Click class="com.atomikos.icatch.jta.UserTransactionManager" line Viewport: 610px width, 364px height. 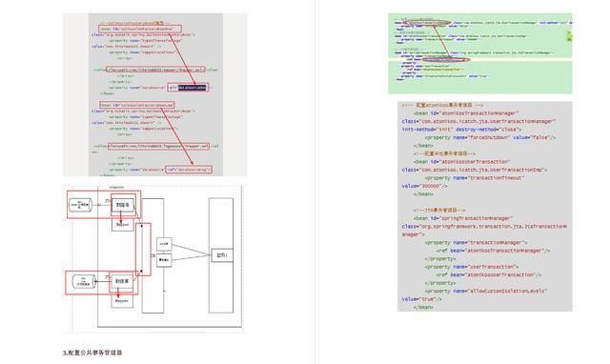pyautogui.click(x=478, y=121)
